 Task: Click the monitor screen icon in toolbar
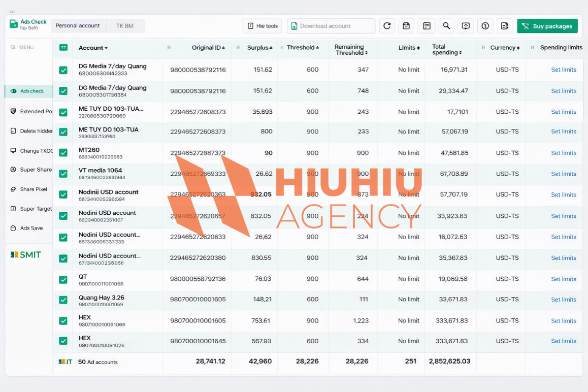pos(466,26)
